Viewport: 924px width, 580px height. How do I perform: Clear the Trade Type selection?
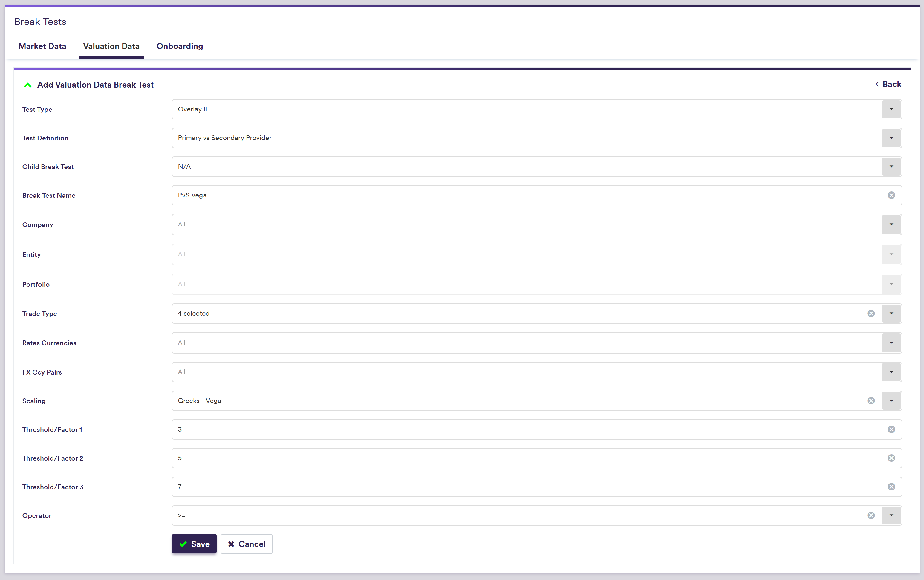pyautogui.click(x=871, y=313)
